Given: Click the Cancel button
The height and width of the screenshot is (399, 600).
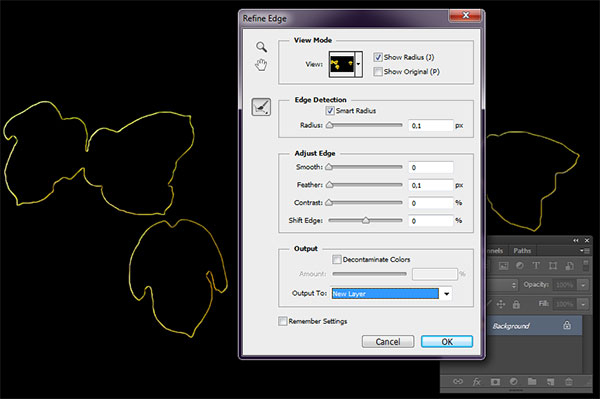Looking at the screenshot, I should click(x=388, y=342).
